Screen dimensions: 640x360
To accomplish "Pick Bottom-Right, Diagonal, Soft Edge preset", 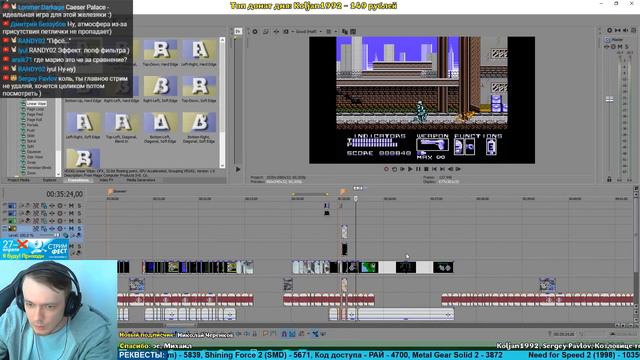I will [199, 127].
